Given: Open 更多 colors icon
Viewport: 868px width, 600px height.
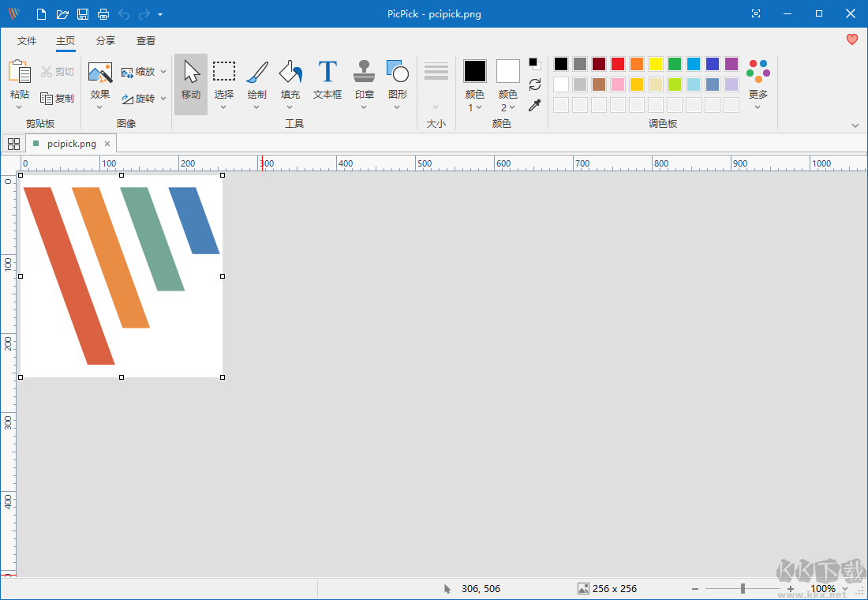Looking at the screenshot, I should pyautogui.click(x=758, y=72).
